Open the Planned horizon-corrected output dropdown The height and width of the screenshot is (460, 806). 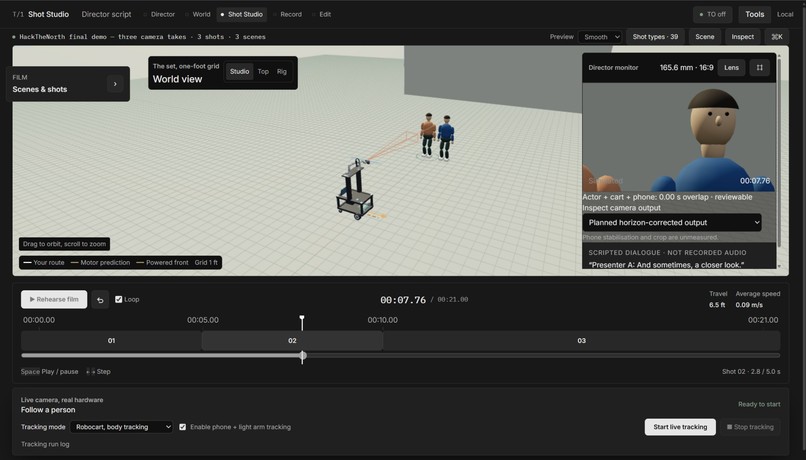[x=672, y=223]
